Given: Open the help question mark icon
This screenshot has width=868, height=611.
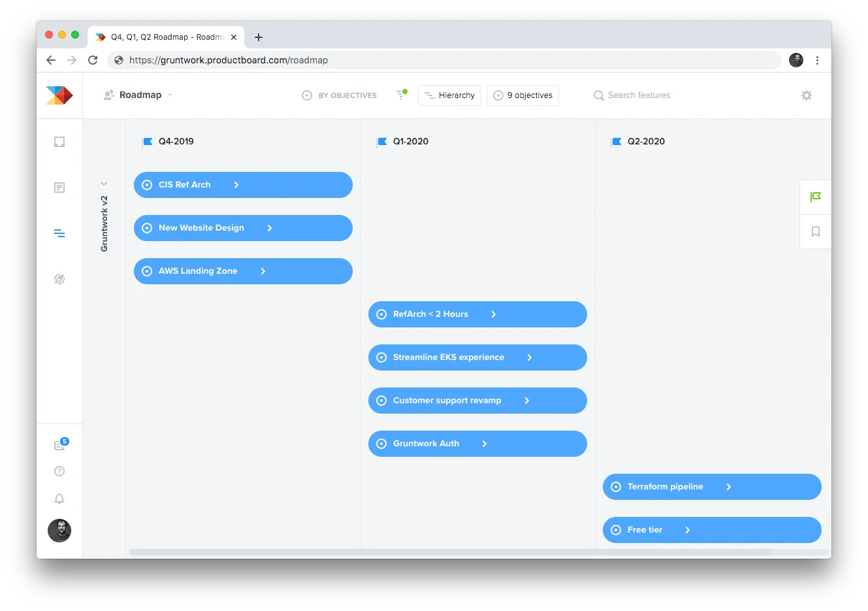Looking at the screenshot, I should coord(59,471).
